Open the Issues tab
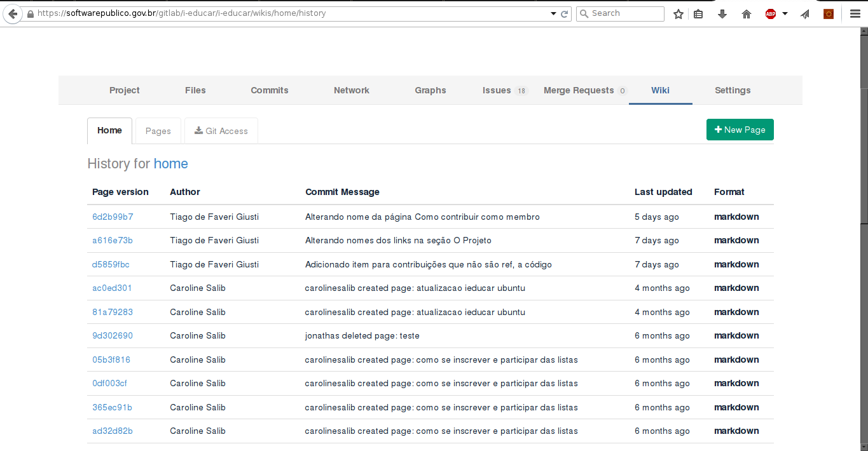The image size is (868, 451). tap(505, 90)
